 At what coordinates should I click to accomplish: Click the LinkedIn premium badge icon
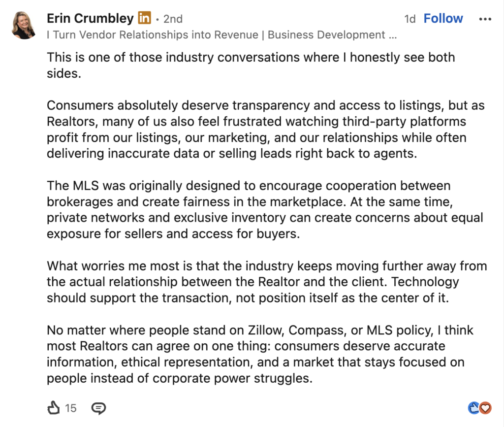click(144, 18)
